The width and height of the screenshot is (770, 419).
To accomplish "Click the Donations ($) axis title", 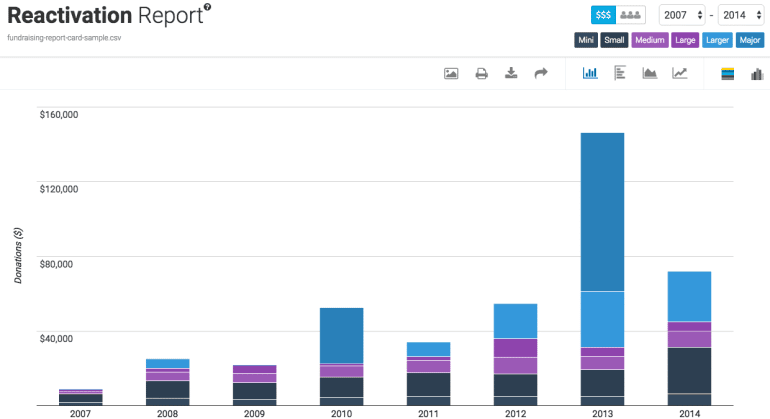I will click(18, 255).
